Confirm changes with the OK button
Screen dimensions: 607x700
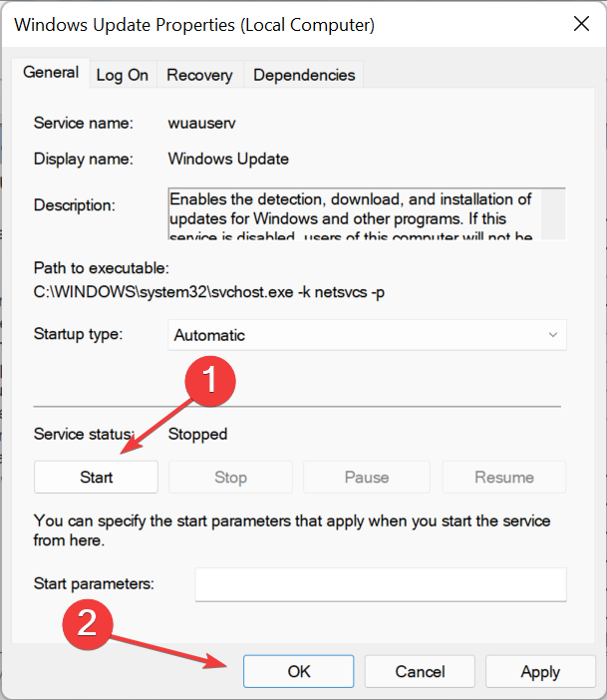tap(299, 671)
